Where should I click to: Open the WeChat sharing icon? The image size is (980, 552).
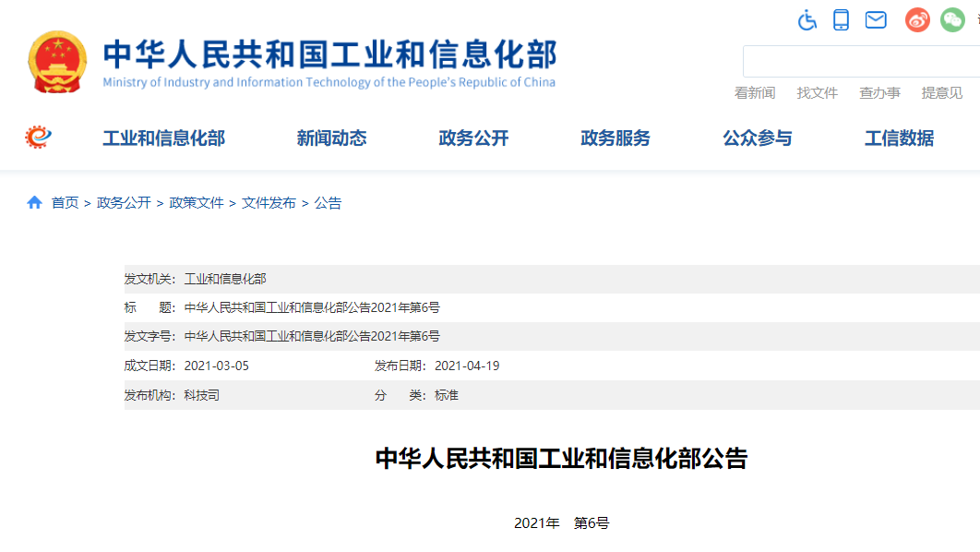(951, 19)
